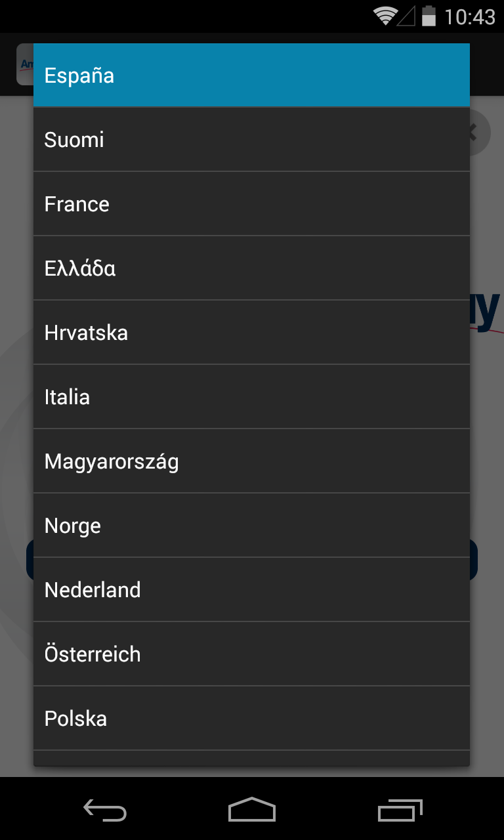The image size is (504, 840).
Task: Select España from the country list
Action: [251, 75]
